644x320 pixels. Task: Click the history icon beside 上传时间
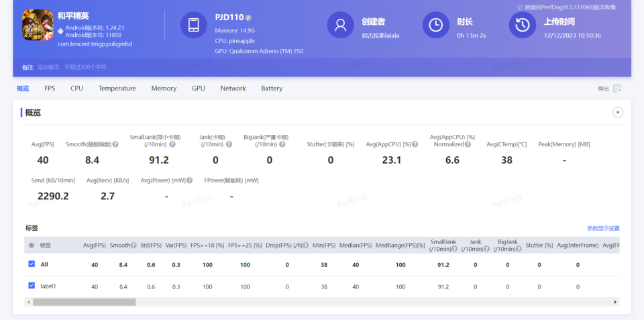tap(523, 25)
